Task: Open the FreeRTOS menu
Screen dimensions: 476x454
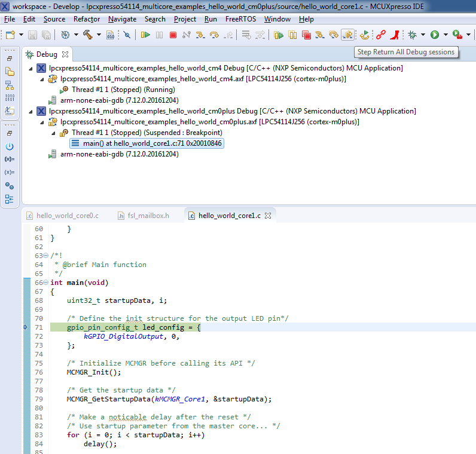Action: [x=242, y=19]
